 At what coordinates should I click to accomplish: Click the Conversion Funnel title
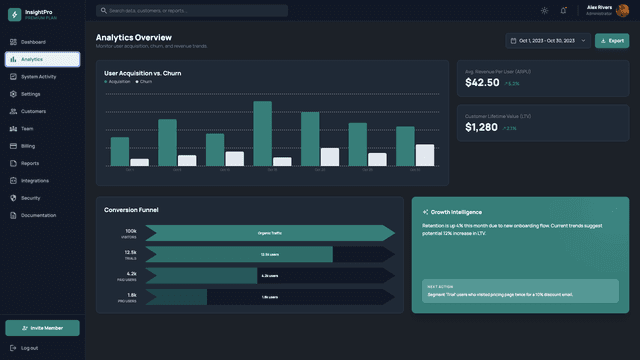click(131, 210)
